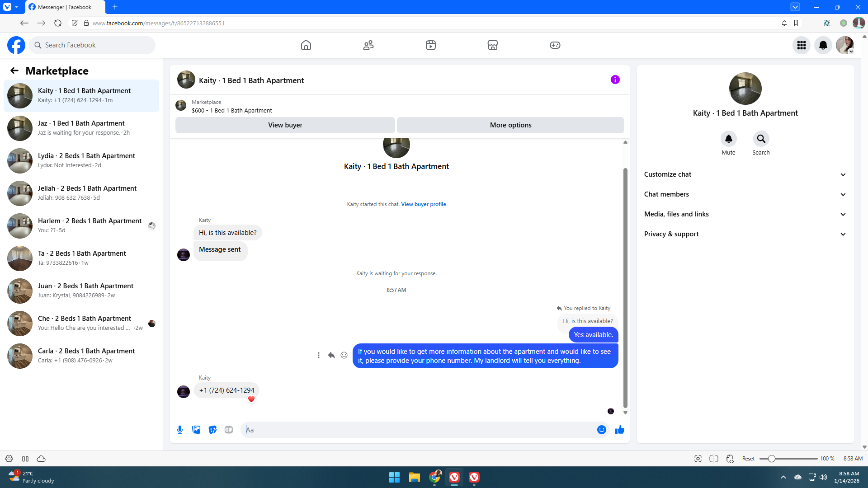This screenshot has height=488, width=868.
Task: Open the sticker picker icon
Action: (212, 430)
